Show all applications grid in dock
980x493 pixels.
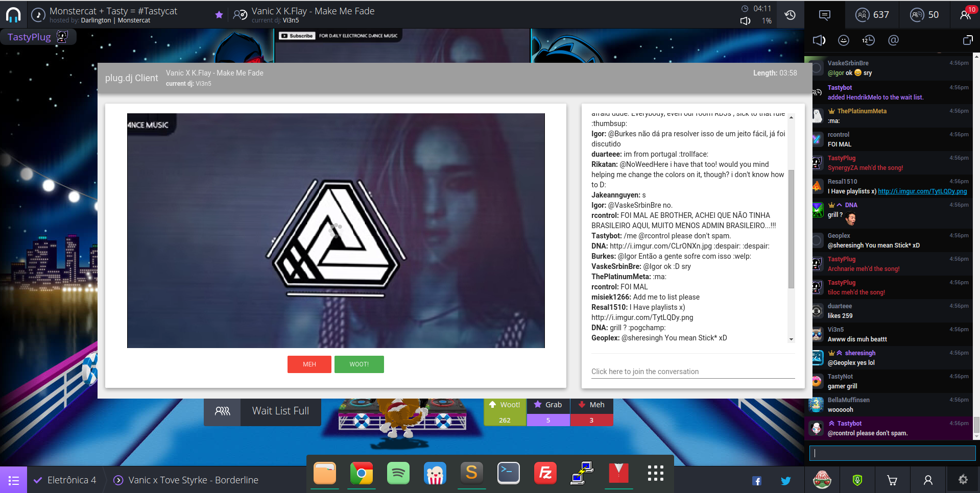pos(656,473)
